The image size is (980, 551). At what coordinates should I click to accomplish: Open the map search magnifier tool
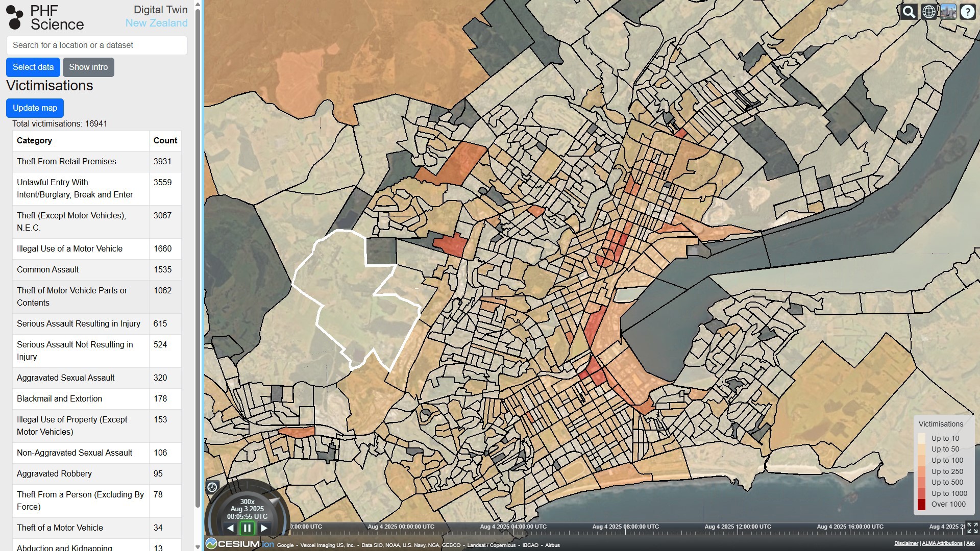click(x=909, y=12)
